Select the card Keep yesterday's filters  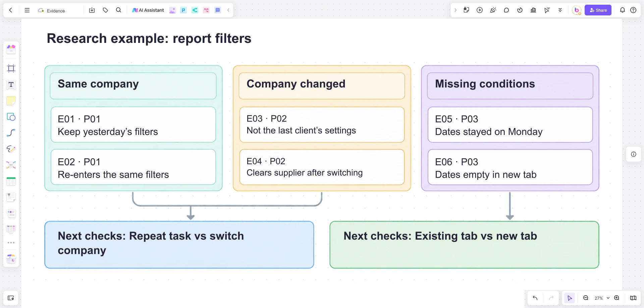133,125
